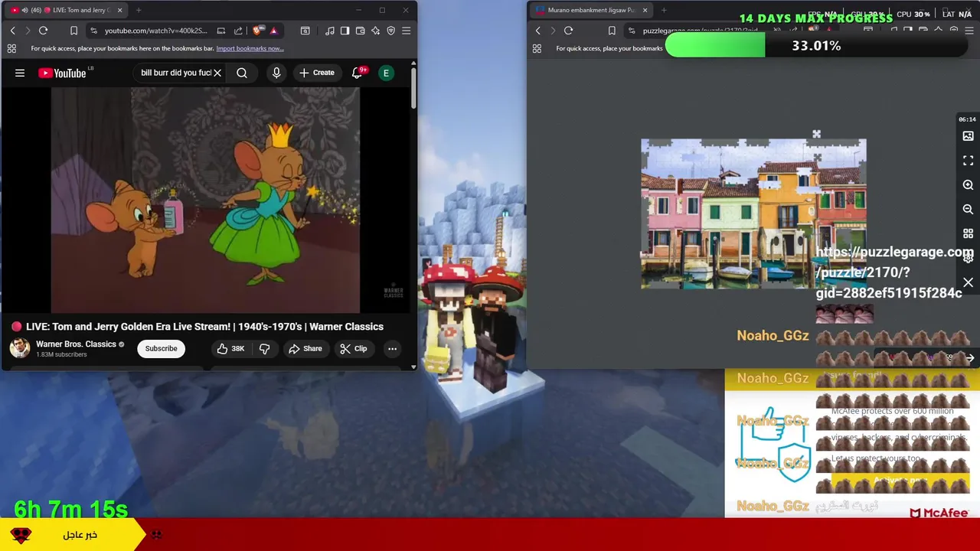Subscribe to Warner Bros. Classics

point(161,348)
